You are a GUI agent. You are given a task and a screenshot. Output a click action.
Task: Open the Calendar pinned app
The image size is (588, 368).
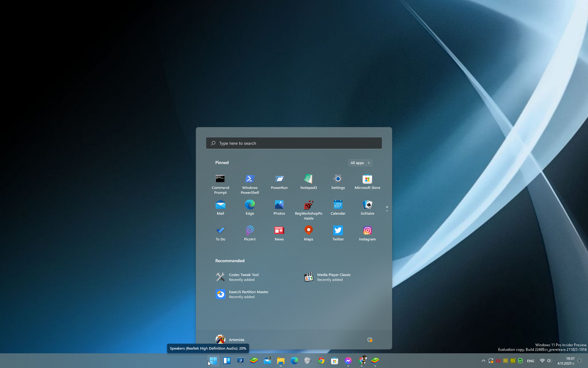point(338,208)
